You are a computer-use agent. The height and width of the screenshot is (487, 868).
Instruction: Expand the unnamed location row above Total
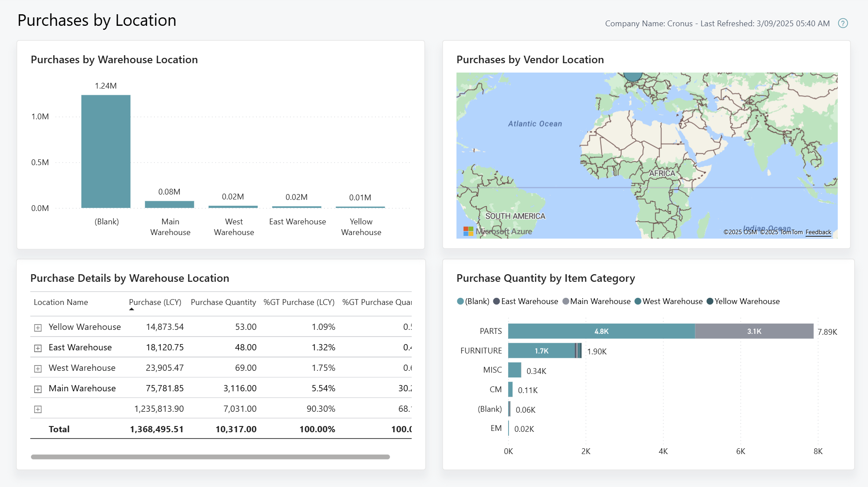38,409
